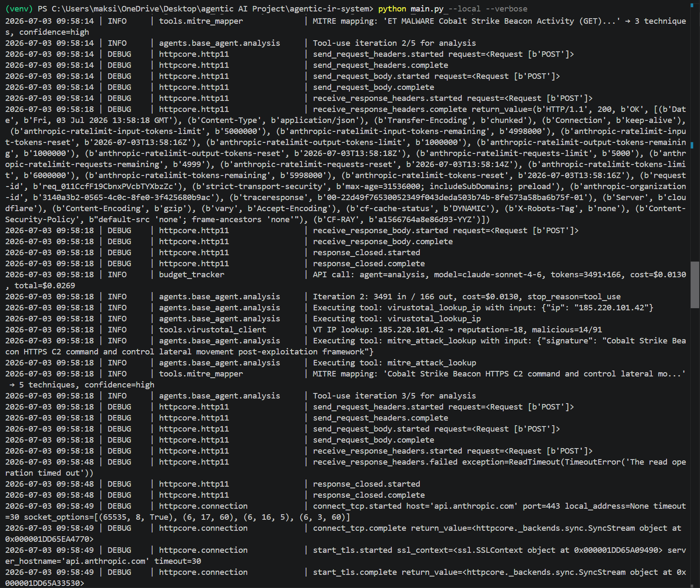This screenshot has height=588, width=700.
Task: Click "er_hostname='api.anthropic.com'" wrapped text
Action: [77, 561]
